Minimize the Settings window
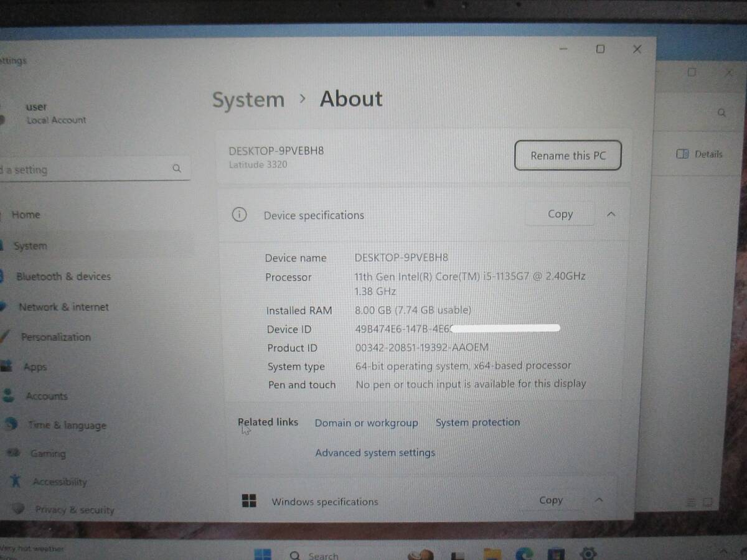Viewport: 747px width, 560px height. click(x=563, y=50)
